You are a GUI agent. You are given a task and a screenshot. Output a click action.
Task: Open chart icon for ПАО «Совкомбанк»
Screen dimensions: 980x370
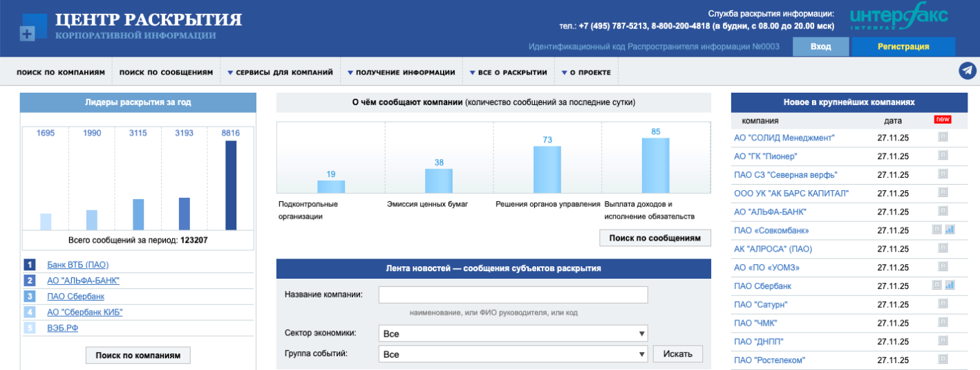point(950,230)
